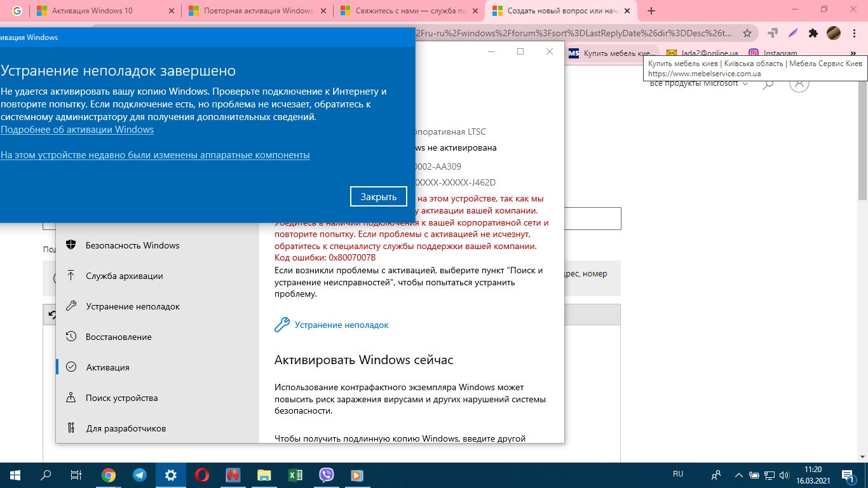This screenshot has height=488, width=868.
Task: Open taskbar search magnifier
Action: [46, 475]
